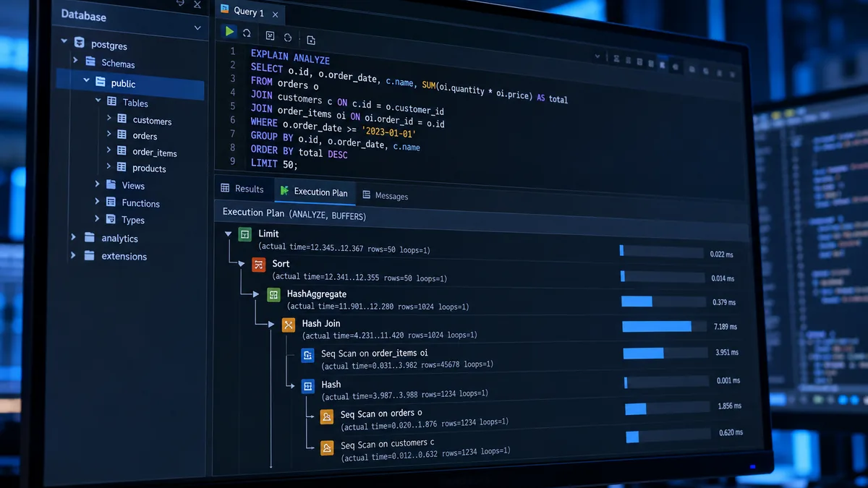
Task: Place cursor on the 'LIMIT 50;' line
Action: (274, 164)
